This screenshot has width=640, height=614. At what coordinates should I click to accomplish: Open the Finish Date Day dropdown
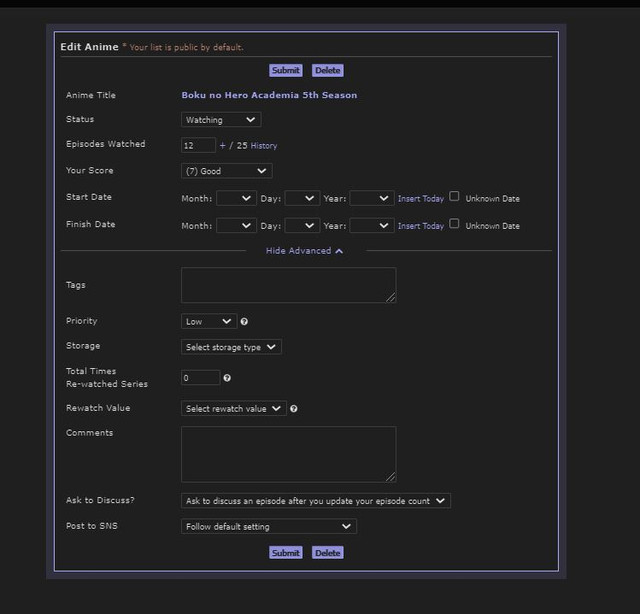[302, 226]
